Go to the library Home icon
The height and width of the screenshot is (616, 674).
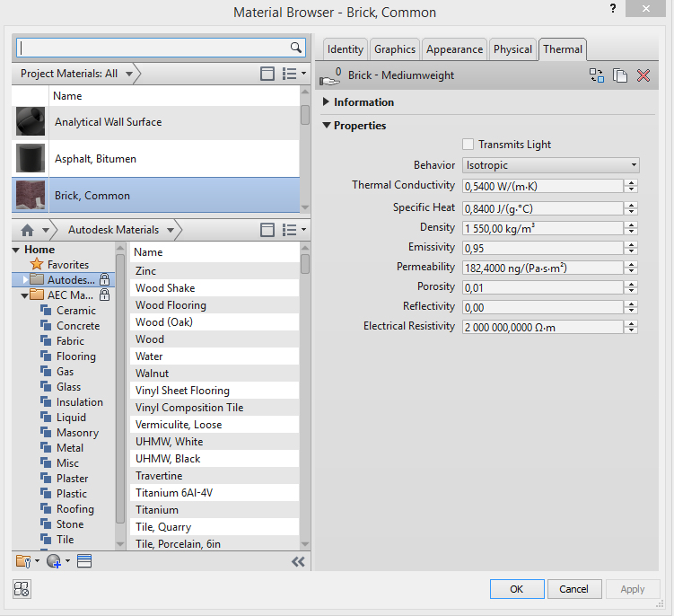pos(28,230)
